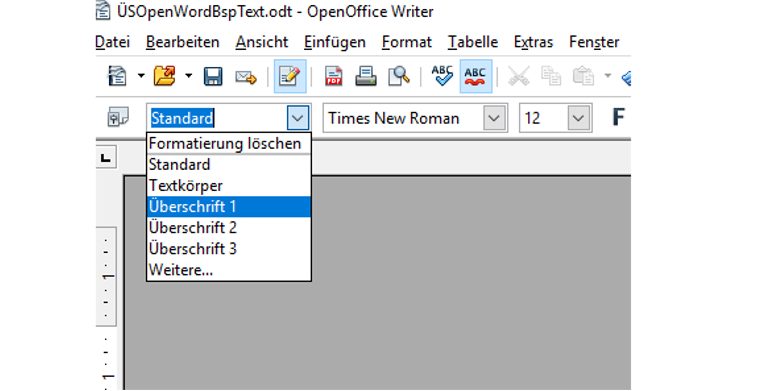Toggle bold formatting with F button
This screenshot has width=768, height=391.
click(x=618, y=118)
